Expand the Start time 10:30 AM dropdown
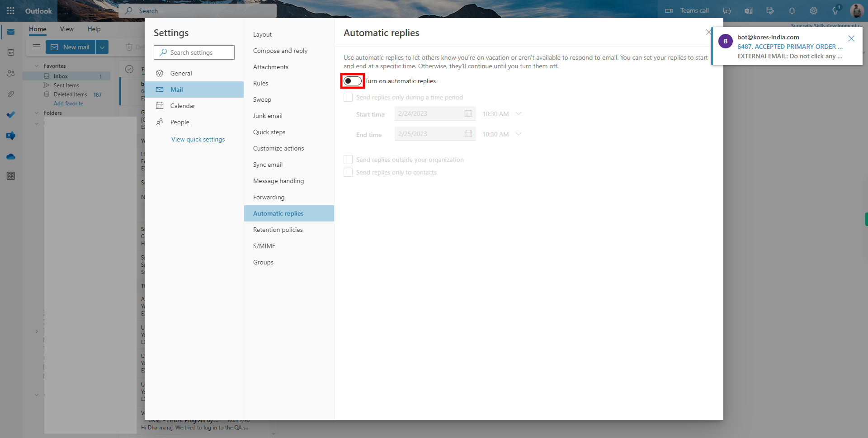This screenshot has height=438, width=868. pos(519,113)
